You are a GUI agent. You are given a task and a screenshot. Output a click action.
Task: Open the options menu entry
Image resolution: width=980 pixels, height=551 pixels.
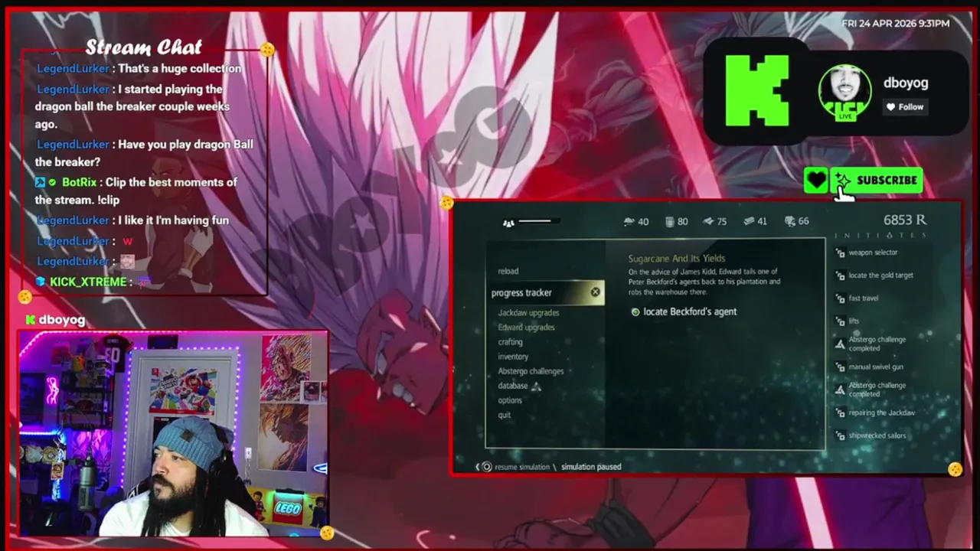(x=510, y=400)
